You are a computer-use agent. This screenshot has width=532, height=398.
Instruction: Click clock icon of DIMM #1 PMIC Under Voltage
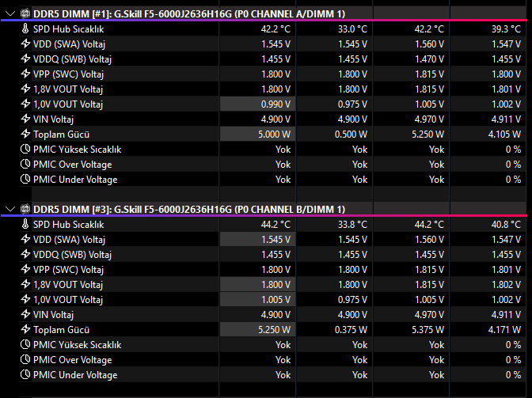pyautogui.click(x=25, y=179)
